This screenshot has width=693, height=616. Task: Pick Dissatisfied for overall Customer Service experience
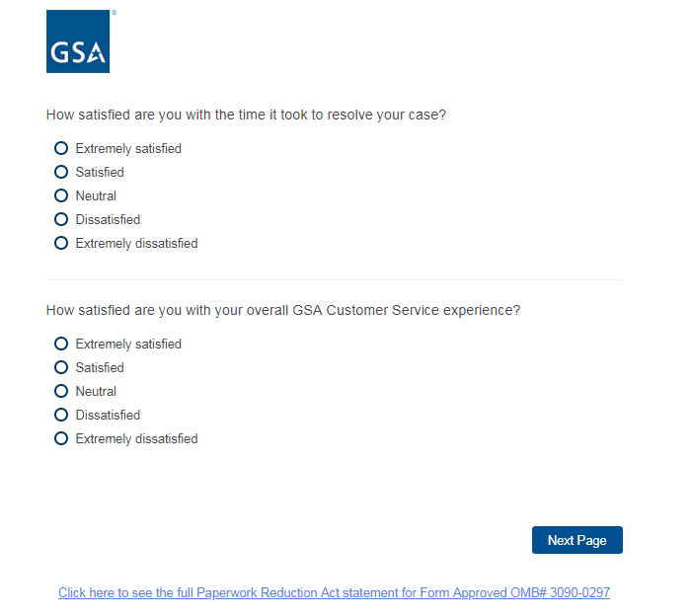click(61, 415)
